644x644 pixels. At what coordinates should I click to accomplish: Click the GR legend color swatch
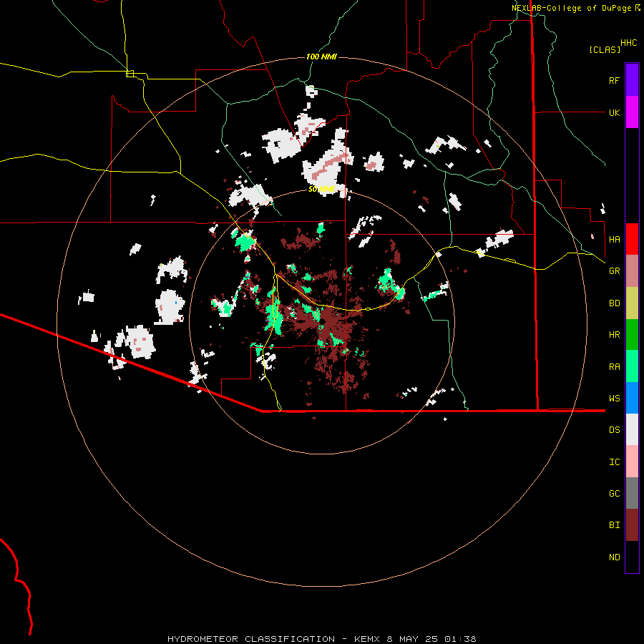(632, 271)
